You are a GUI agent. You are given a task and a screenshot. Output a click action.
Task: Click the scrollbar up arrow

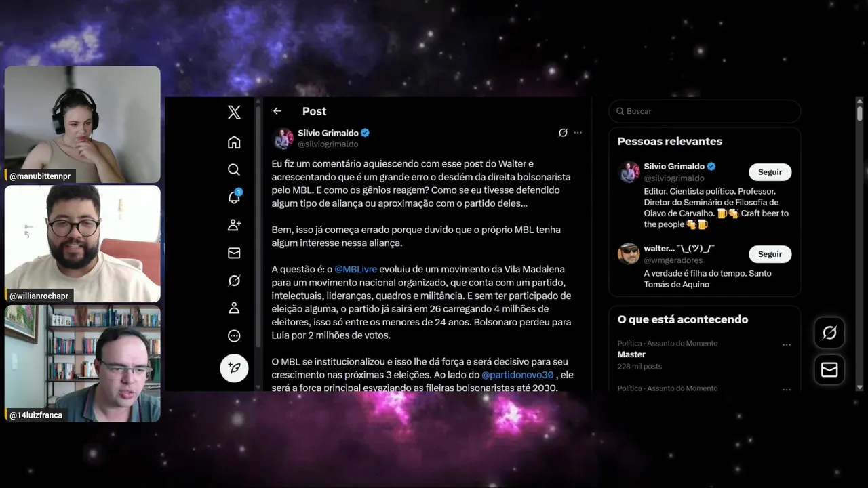coord(860,101)
